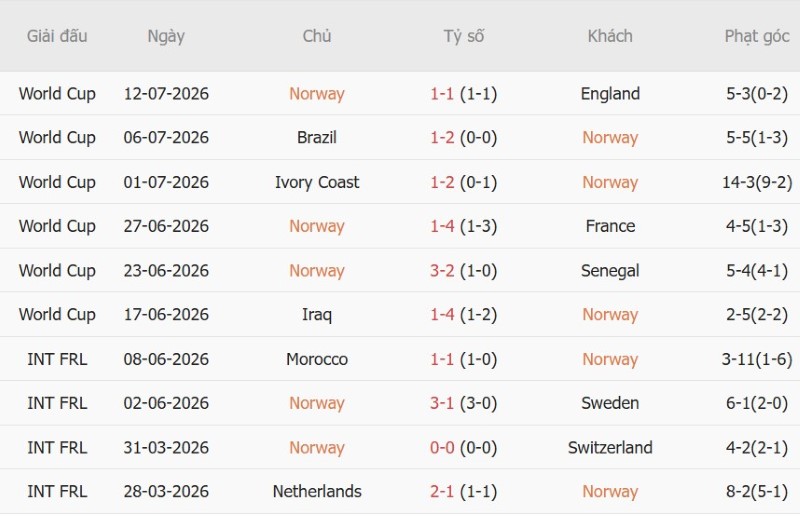Click the 3-2 score against Senegal

click(442, 270)
